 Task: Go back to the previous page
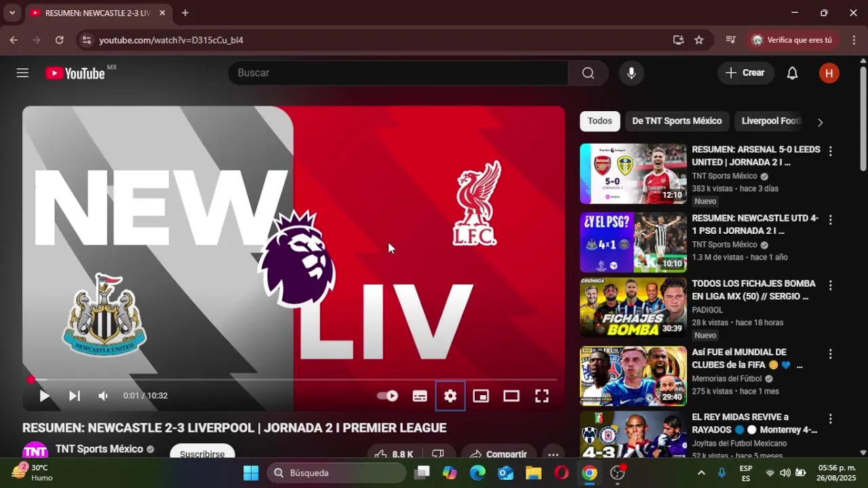[14, 40]
